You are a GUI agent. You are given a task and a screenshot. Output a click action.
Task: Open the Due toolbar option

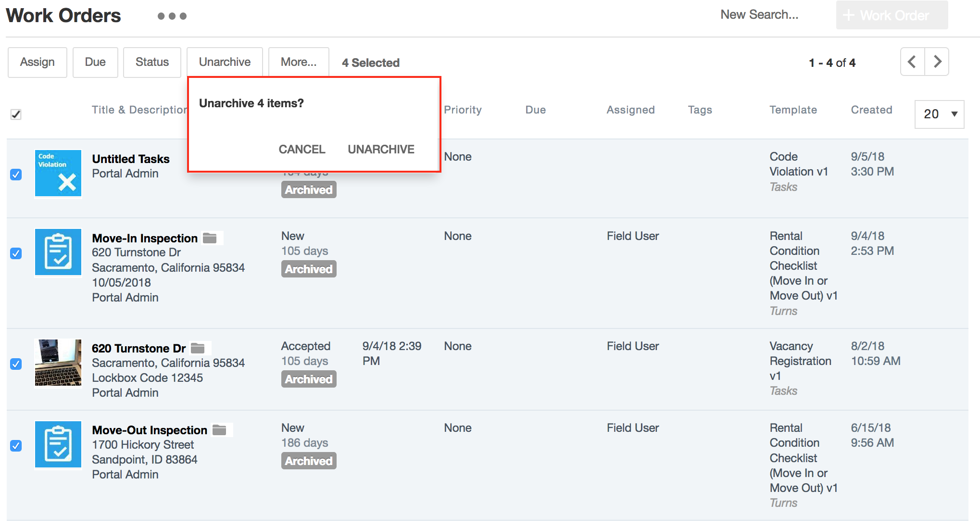tap(95, 62)
